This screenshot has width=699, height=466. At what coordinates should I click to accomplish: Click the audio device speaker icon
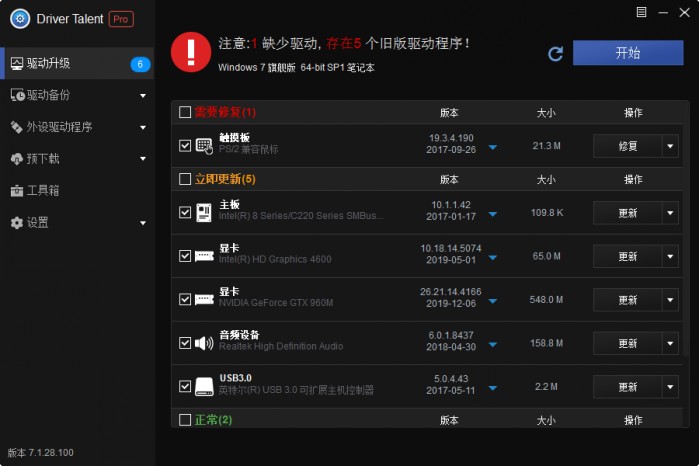click(x=204, y=343)
